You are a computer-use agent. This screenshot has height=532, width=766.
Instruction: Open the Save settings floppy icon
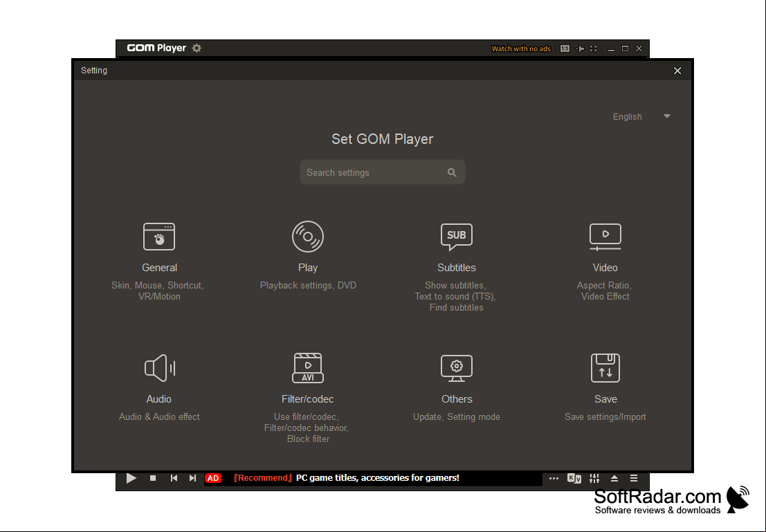[x=605, y=368]
